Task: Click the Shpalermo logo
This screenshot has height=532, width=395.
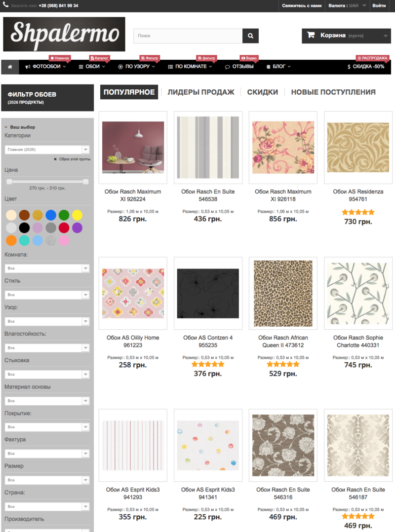Action: click(64, 35)
